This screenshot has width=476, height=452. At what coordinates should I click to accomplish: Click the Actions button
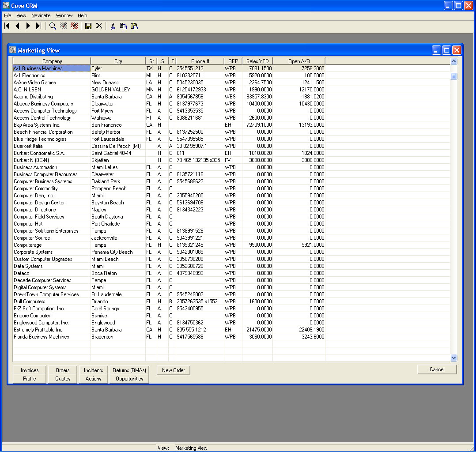[94, 379]
